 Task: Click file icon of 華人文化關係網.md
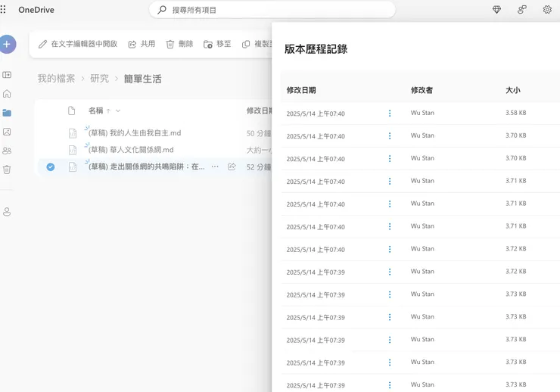click(73, 150)
